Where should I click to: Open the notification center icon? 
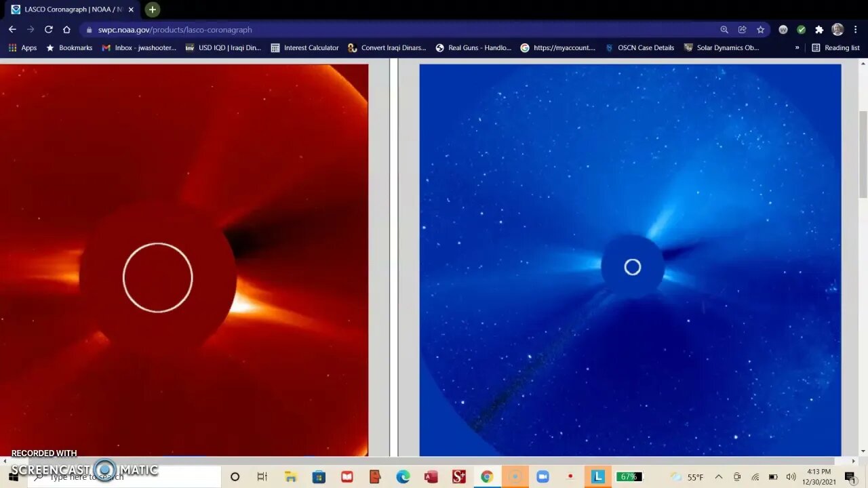[x=850, y=477]
